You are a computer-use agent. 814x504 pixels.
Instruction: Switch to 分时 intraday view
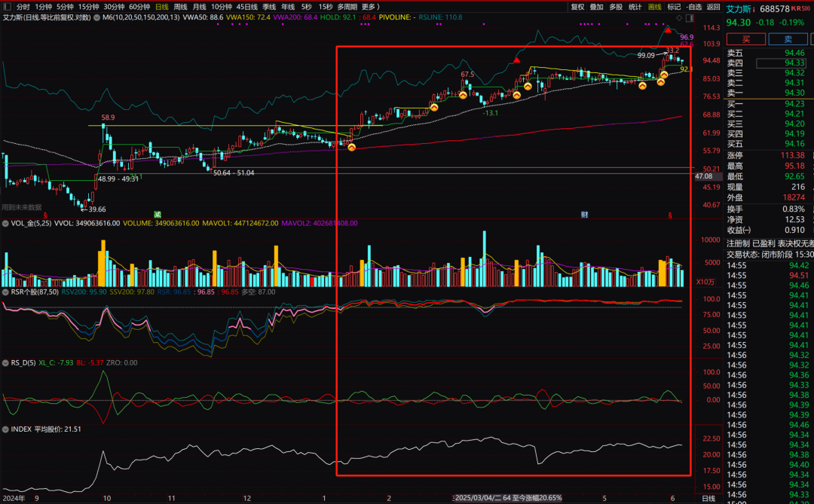tap(23, 7)
